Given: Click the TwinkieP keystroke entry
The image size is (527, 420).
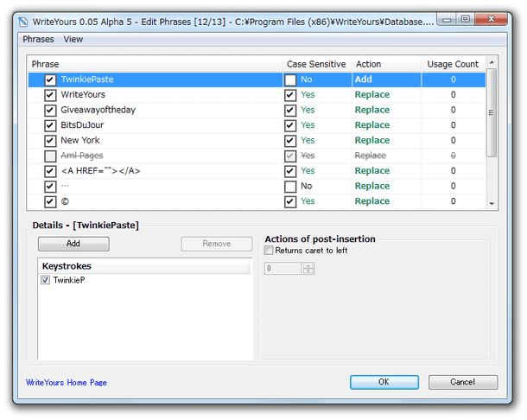Looking at the screenshot, I should pyautogui.click(x=69, y=280).
